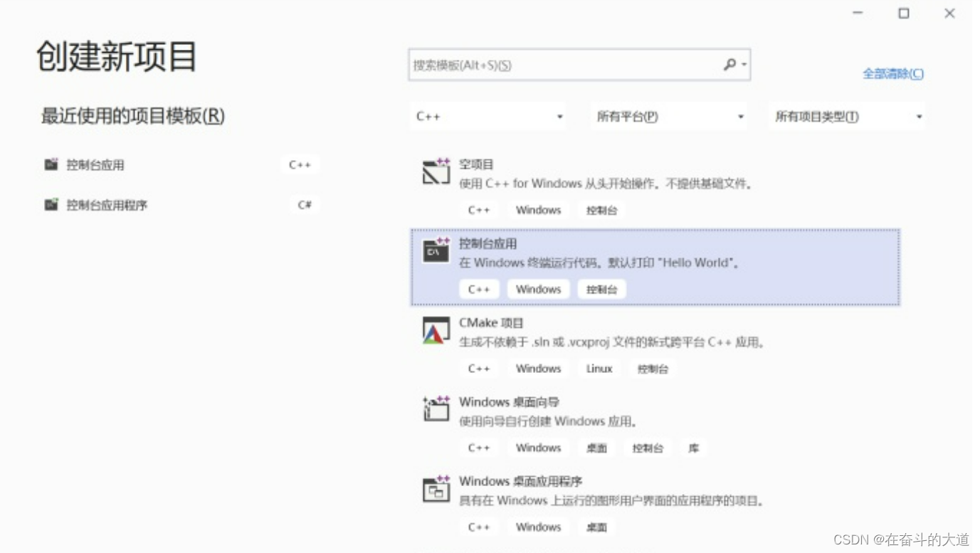980x553 pixels.
Task: Click 使用向导自行创建 Windows 应用 description
Action: [548, 421]
